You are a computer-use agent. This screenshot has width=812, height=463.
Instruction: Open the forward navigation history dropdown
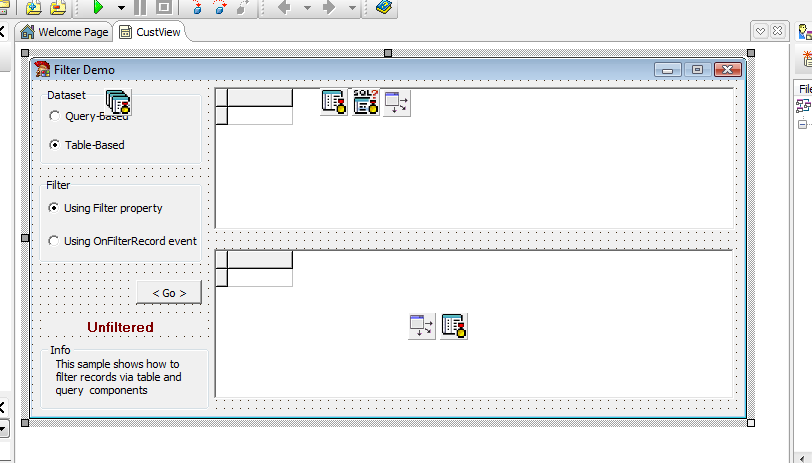pos(351,7)
